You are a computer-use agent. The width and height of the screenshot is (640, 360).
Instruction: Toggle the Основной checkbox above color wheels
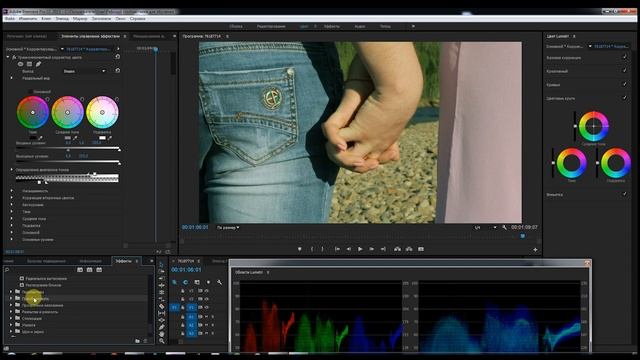coord(30,92)
